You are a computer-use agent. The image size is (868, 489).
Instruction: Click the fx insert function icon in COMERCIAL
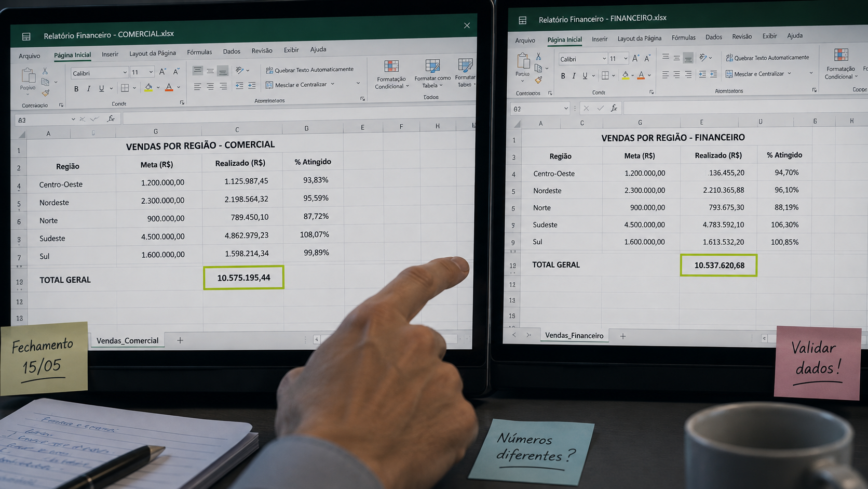(x=111, y=118)
